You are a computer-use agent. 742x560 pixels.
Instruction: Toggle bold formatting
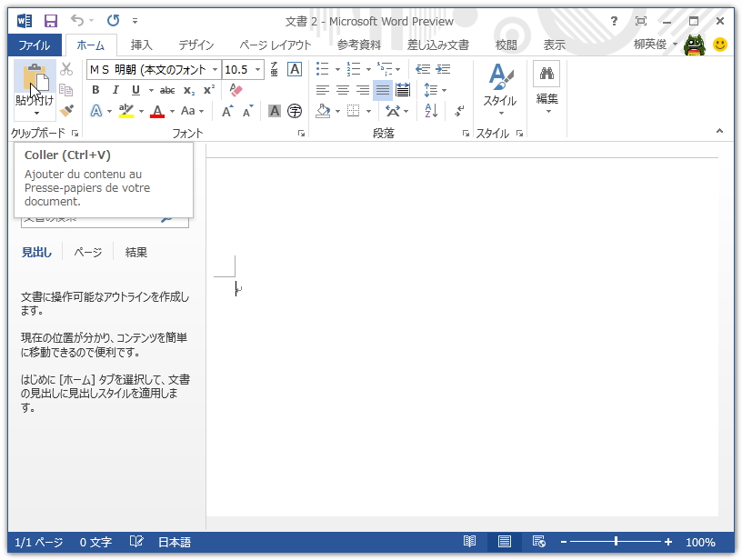click(x=95, y=89)
